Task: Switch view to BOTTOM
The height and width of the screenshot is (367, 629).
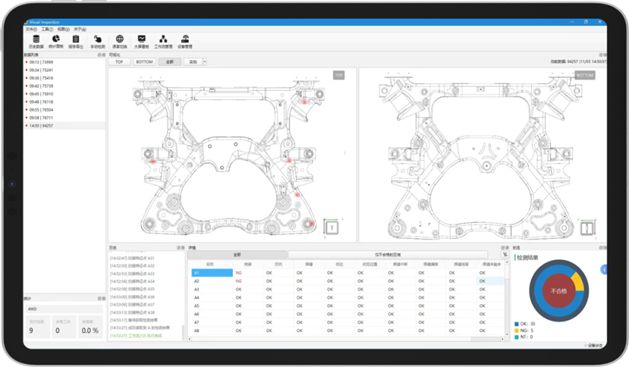Action: [144, 62]
